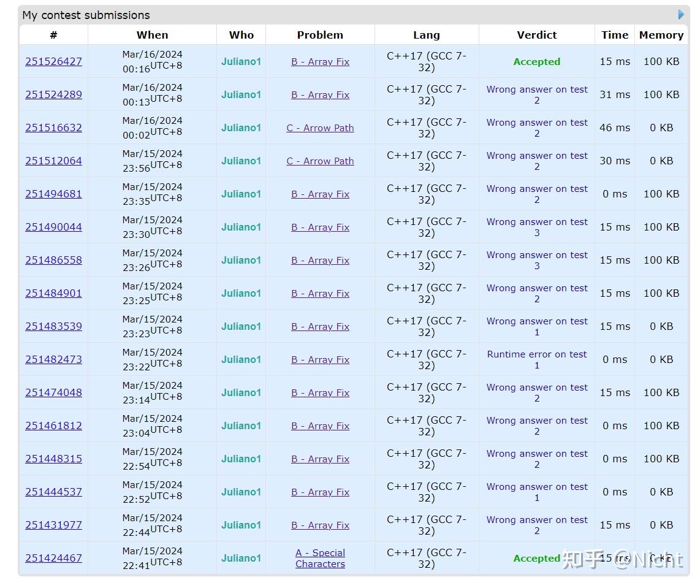This screenshot has width=700, height=588.
Task: Click the blue arrow icon beside My contest submissions
Action: click(x=680, y=14)
